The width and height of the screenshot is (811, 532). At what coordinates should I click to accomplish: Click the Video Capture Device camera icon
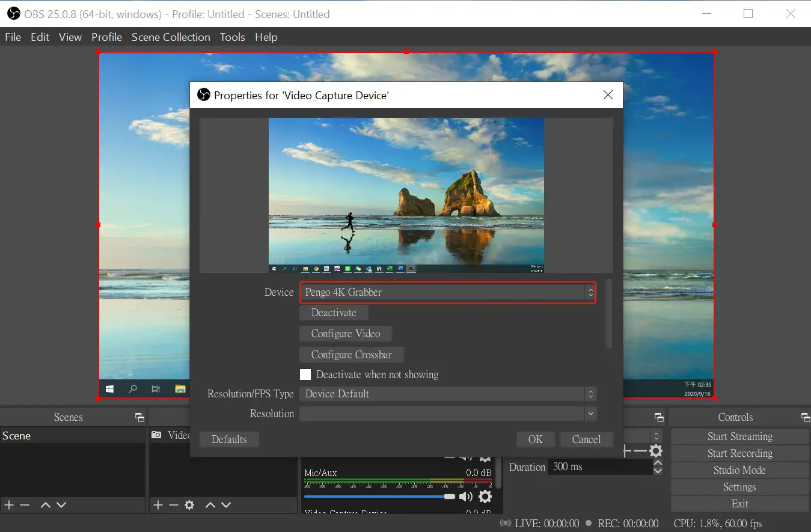pyautogui.click(x=158, y=435)
